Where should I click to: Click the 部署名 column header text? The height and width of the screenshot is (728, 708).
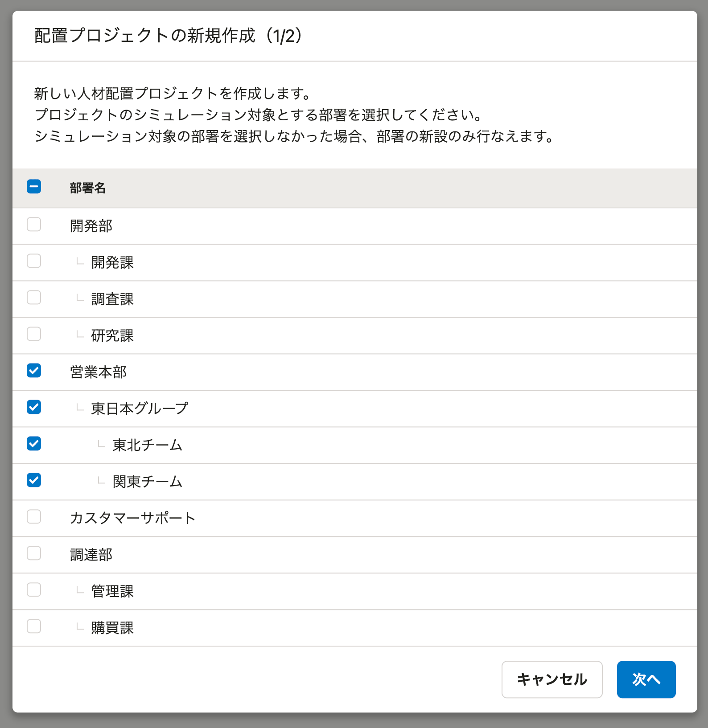pyautogui.click(x=88, y=188)
